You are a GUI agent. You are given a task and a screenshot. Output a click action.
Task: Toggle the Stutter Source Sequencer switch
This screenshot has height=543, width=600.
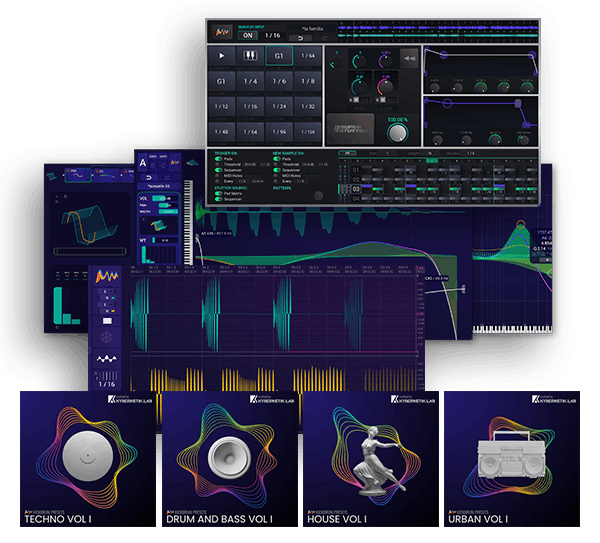click(218, 199)
